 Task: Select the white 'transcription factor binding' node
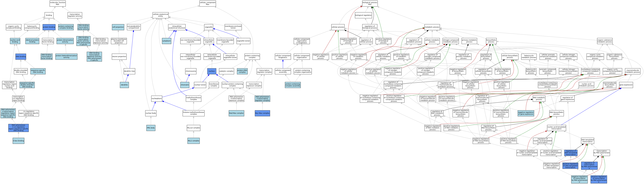(48, 41)
